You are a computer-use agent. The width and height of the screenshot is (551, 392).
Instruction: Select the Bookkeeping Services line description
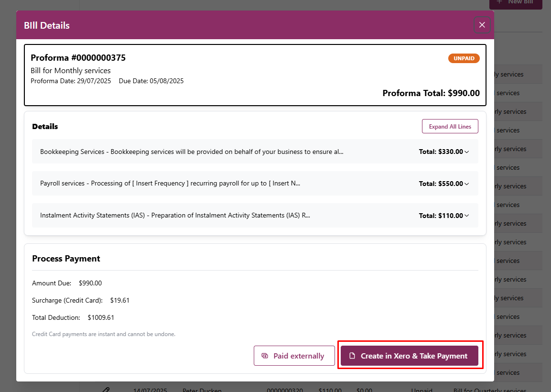(192, 152)
